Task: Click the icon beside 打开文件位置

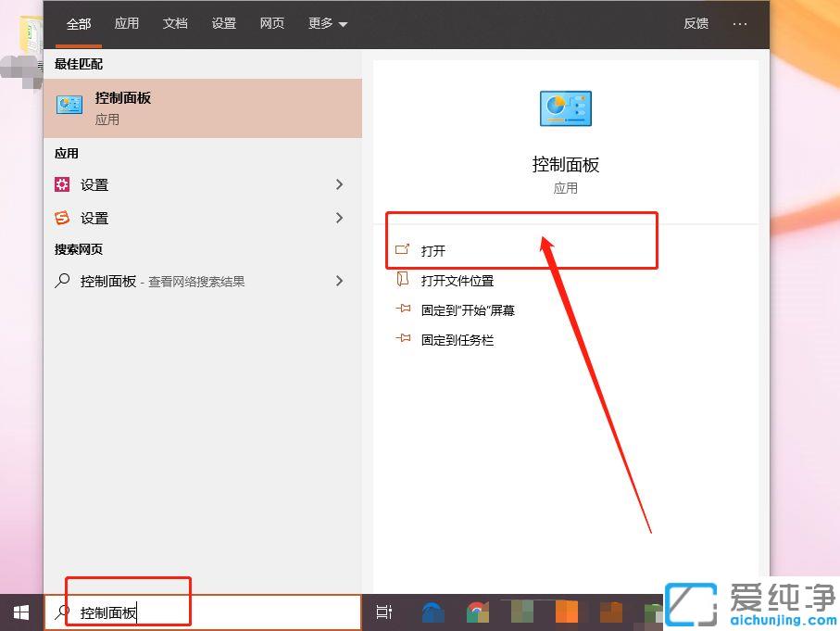Action: pyautogui.click(x=403, y=280)
